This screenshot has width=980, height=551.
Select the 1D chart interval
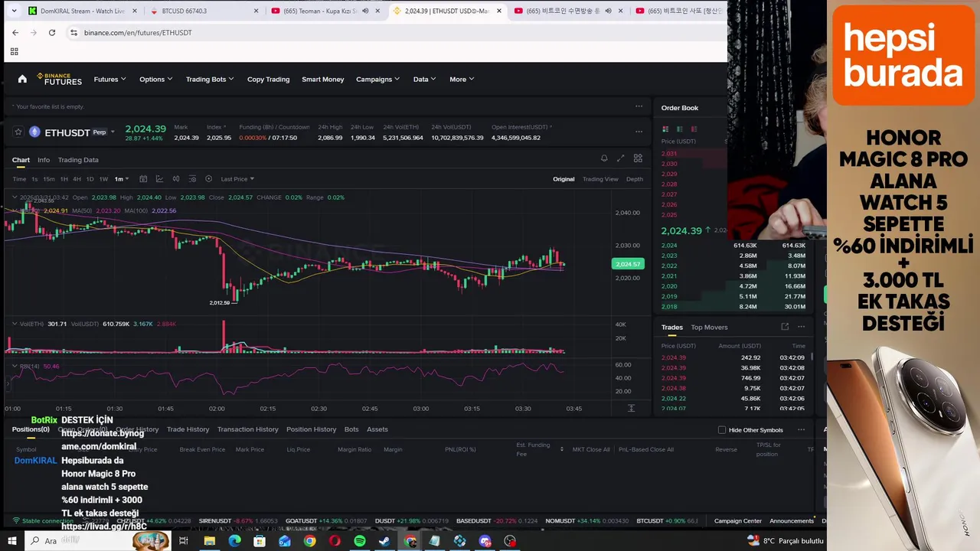[90, 179]
